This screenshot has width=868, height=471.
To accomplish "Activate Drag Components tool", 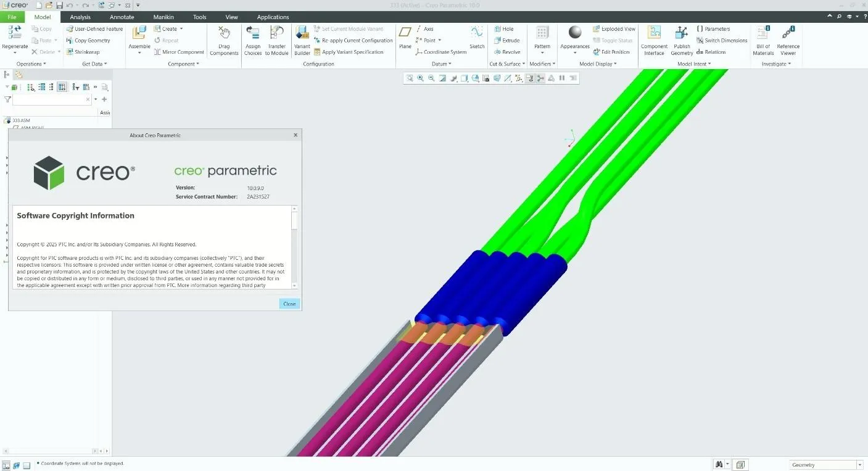I will pos(224,40).
